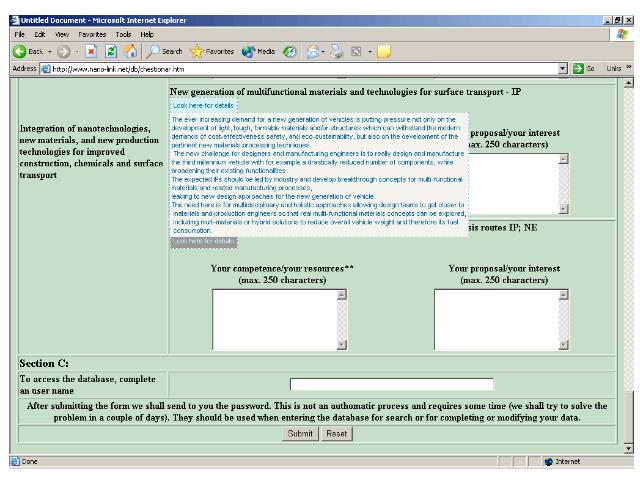640x480 pixels.
Task: Click the Internet Explorer title bar icon
Action: click(15, 20)
